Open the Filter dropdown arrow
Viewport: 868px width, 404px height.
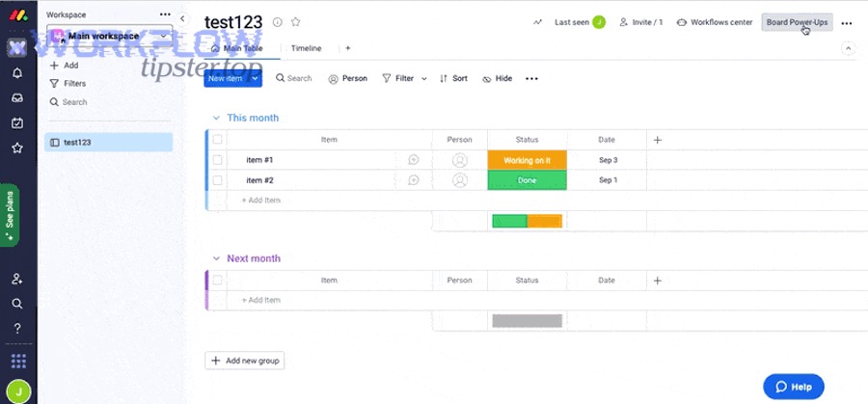pyautogui.click(x=424, y=79)
